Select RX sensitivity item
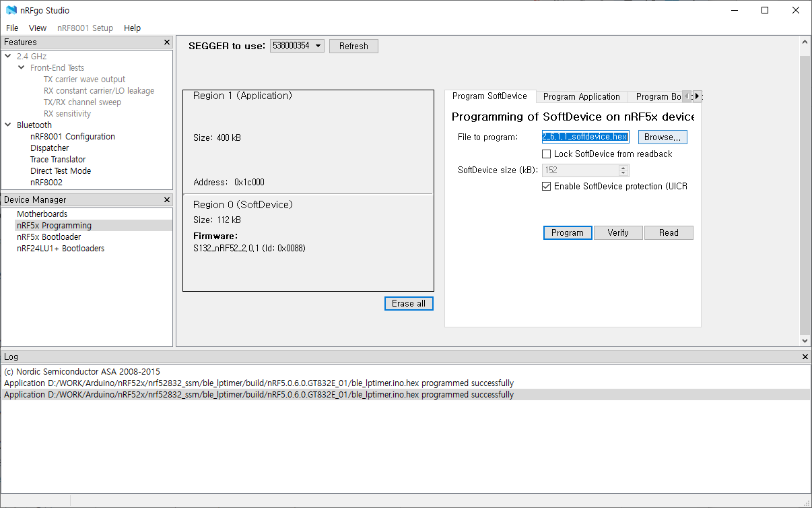The image size is (812, 508). (x=67, y=113)
